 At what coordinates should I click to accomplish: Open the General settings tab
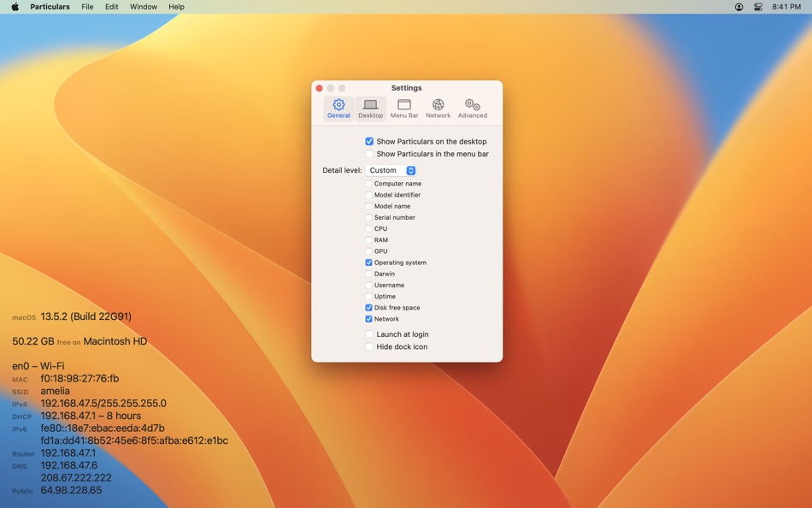[338, 109]
